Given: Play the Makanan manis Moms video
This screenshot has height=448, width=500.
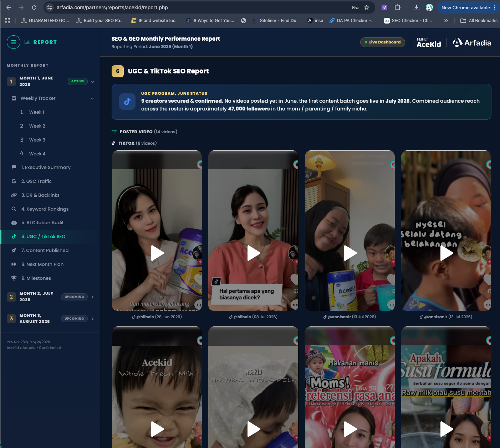Looking at the screenshot, I should tap(350, 429).
